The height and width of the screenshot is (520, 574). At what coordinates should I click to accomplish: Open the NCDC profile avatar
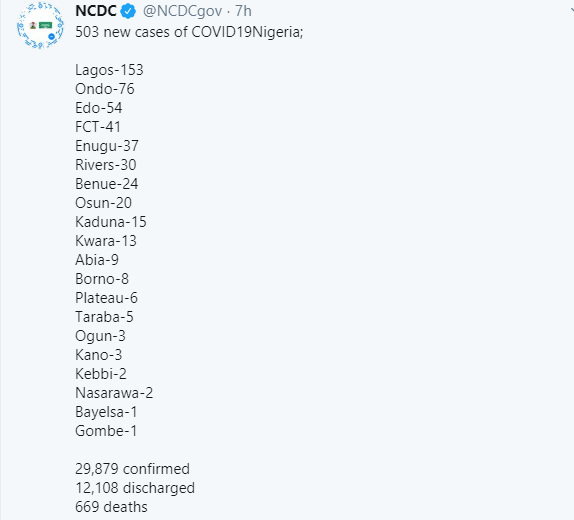click(40, 25)
